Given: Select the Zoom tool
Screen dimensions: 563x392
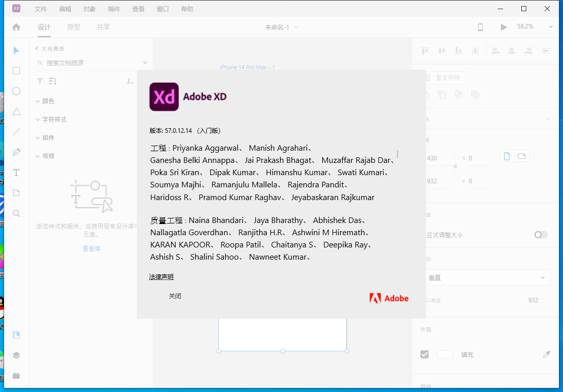Looking at the screenshot, I should pos(16,213).
